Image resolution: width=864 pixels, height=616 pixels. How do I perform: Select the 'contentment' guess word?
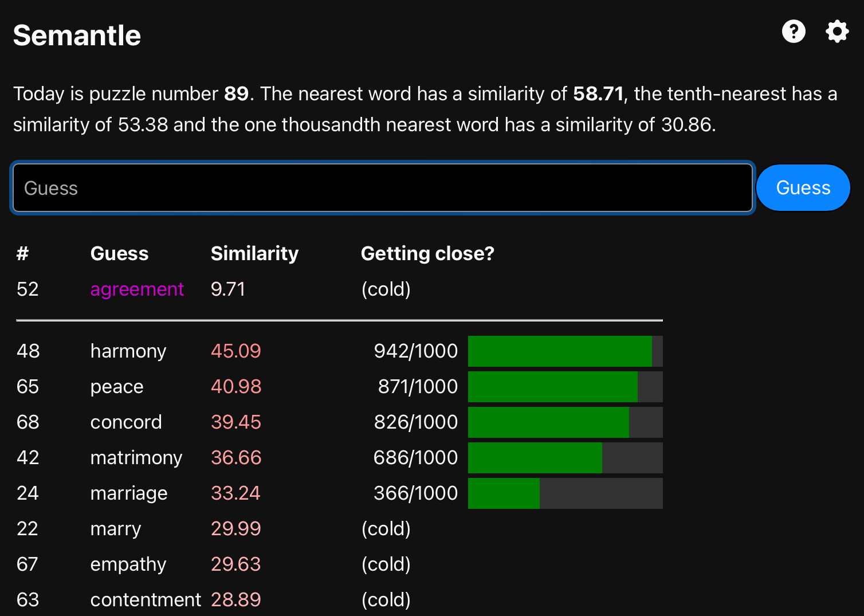click(x=146, y=600)
